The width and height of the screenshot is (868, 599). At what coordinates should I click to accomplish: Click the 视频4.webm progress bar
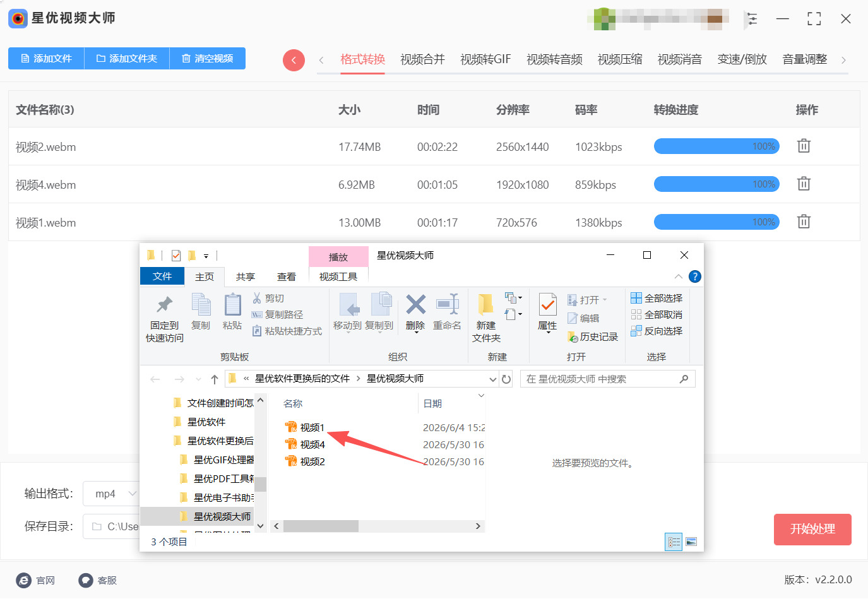tap(716, 184)
